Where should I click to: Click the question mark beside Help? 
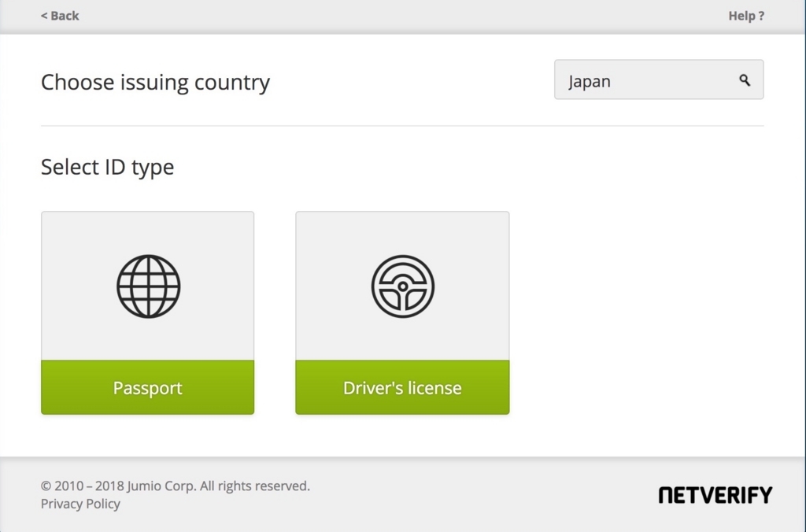point(761,16)
